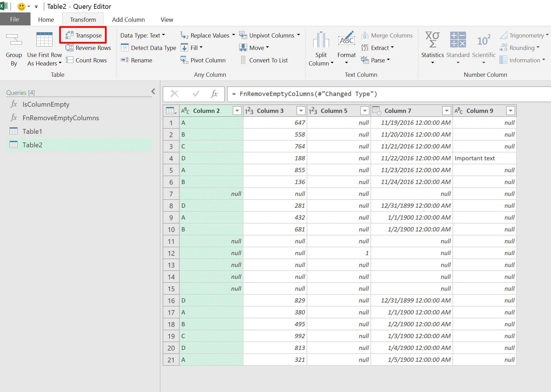Open the Data Type: Text dropdown
The height and width of the screenshot is (392, 551).
[x=143, y=35]
